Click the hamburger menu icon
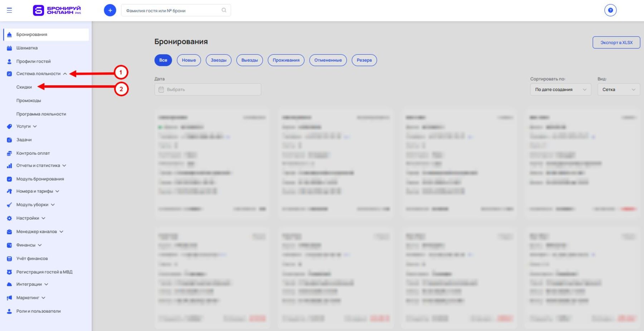Image resolution: width=644 pixels, height=331 pixels. (x=9, y=10)
